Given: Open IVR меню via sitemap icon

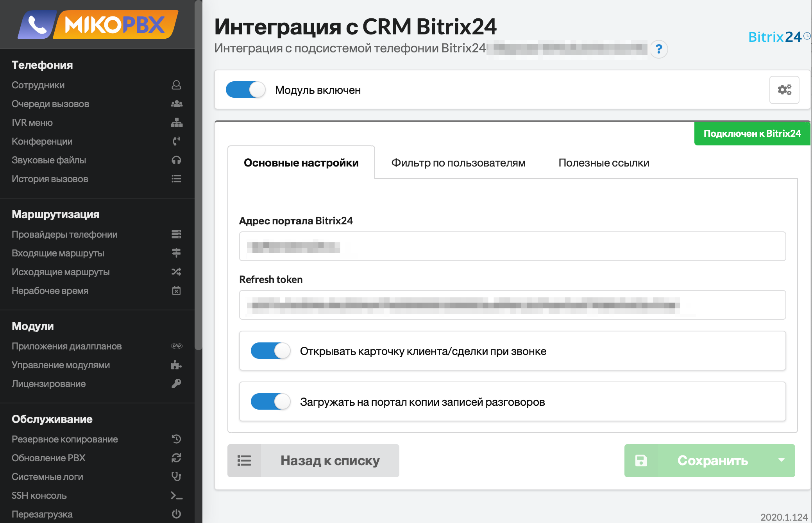Looking at the screenshot, I should [177, 122].
